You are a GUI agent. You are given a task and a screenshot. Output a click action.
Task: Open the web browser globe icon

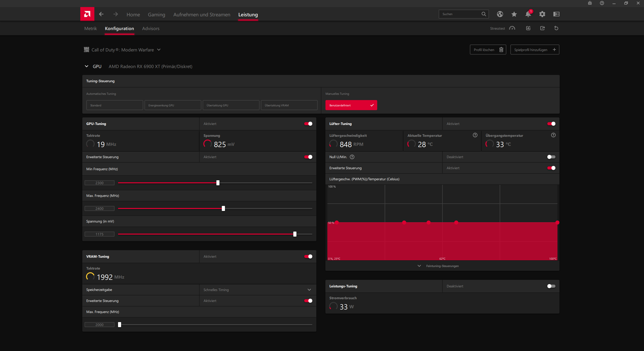[x=500, y=14]
